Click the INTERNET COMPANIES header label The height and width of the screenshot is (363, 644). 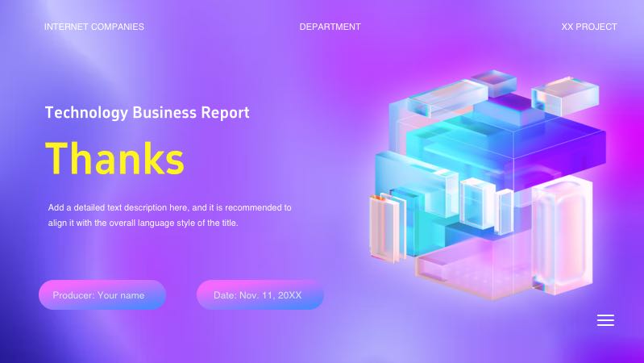click(94, 27)
